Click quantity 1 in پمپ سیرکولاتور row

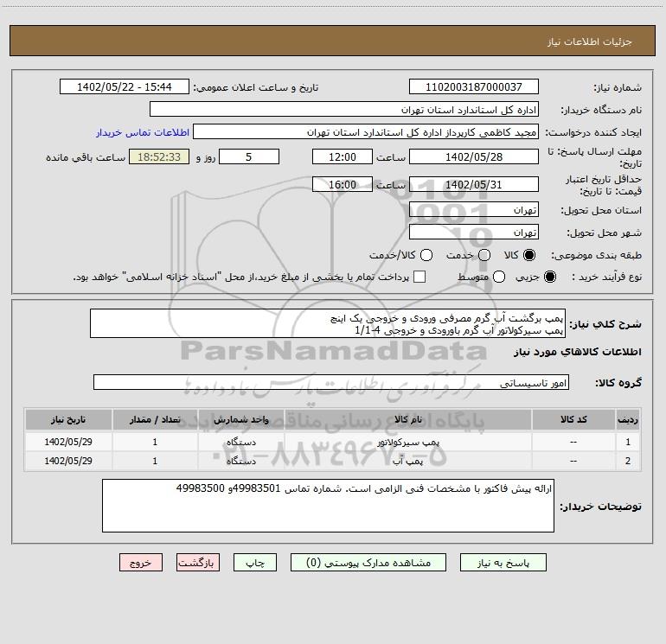pyautogui.click(x=155, y=442)
